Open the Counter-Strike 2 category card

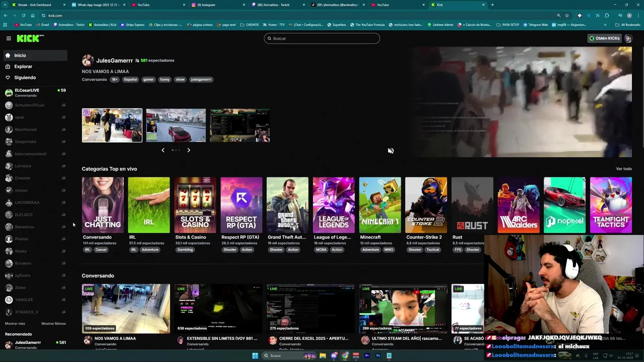tap(426, 205)
